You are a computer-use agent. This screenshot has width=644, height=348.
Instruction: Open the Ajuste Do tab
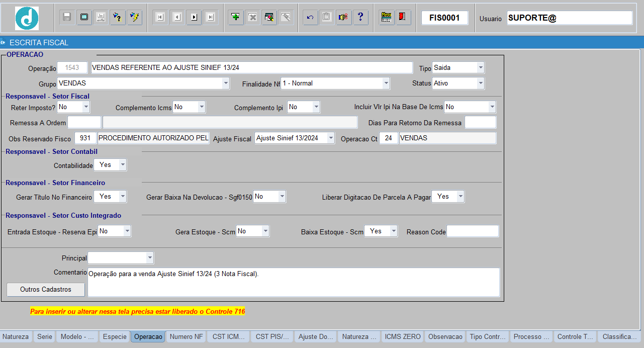click(x=315, y=336)
